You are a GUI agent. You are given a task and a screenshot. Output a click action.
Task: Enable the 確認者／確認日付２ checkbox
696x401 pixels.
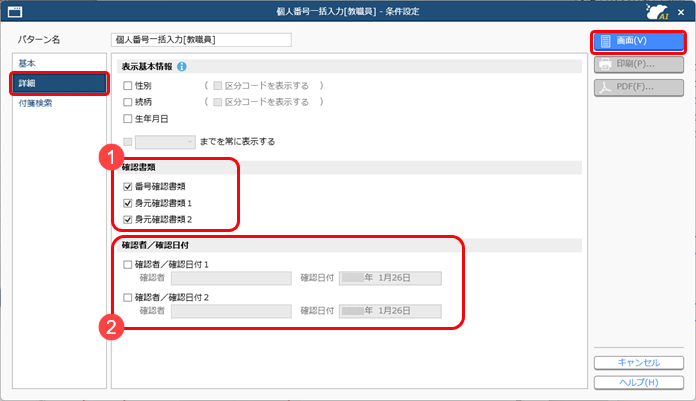coord(128,298)
